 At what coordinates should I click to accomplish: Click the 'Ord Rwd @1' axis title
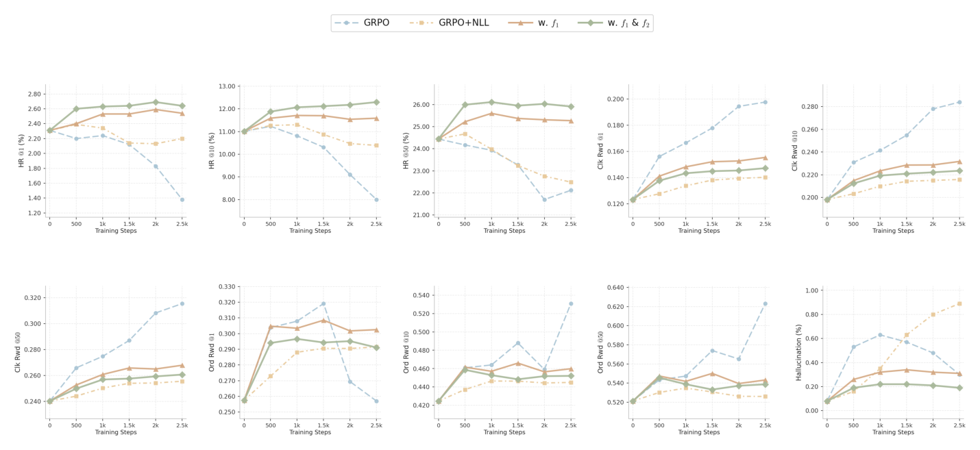click(x=213, y=352)
